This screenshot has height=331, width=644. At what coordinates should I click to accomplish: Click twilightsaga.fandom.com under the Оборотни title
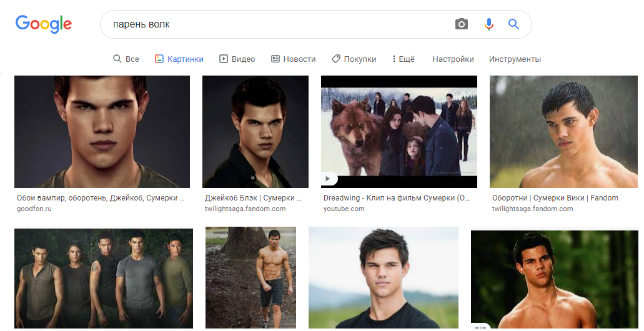click(532, 209)
